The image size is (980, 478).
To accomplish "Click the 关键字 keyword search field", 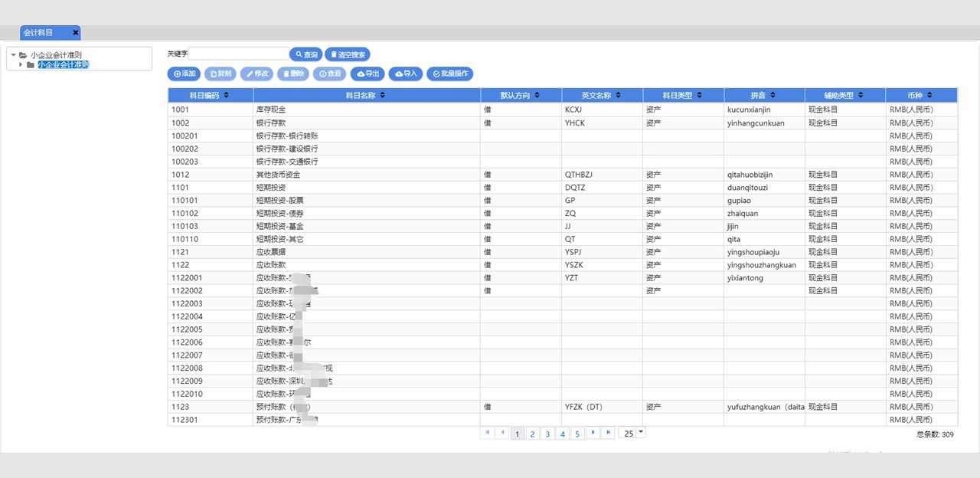I will pos(239,54).
